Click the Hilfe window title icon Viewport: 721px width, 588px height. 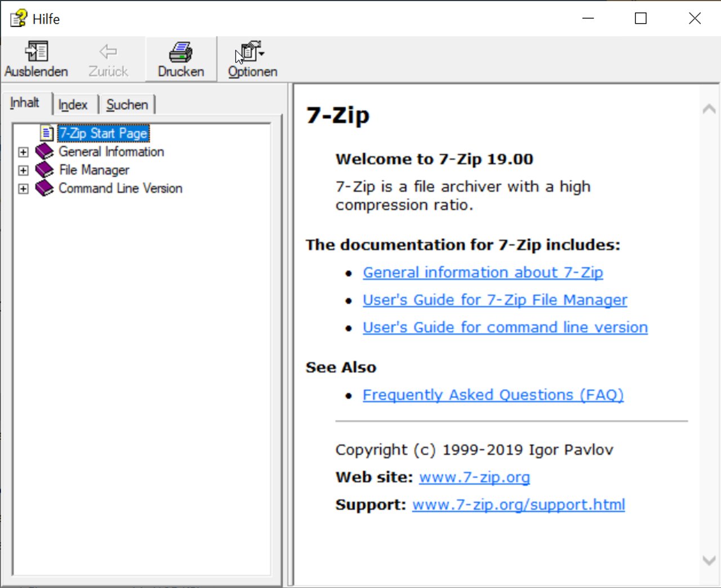[x=18, y=18]
